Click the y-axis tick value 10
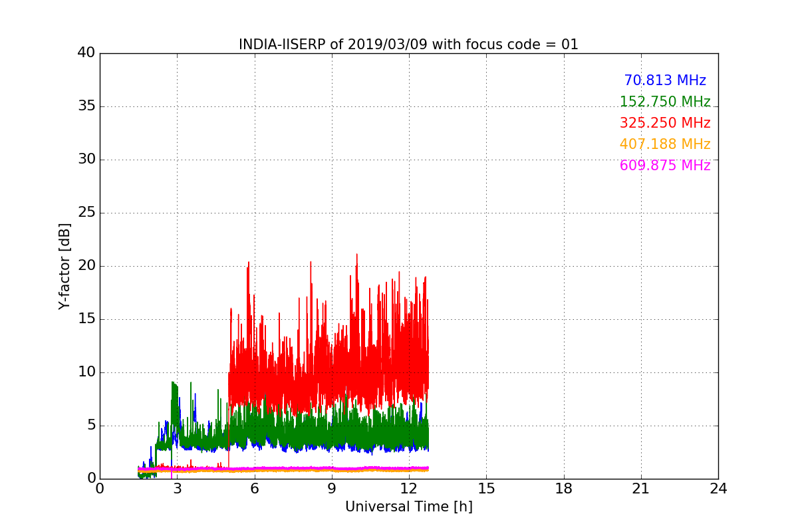 pos(86,372)
